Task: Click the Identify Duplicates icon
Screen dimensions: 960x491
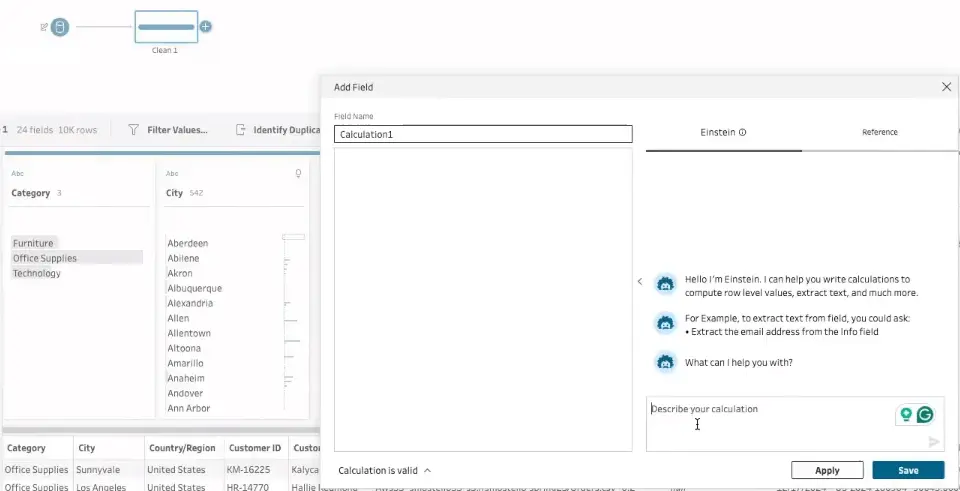Action: 241,130
